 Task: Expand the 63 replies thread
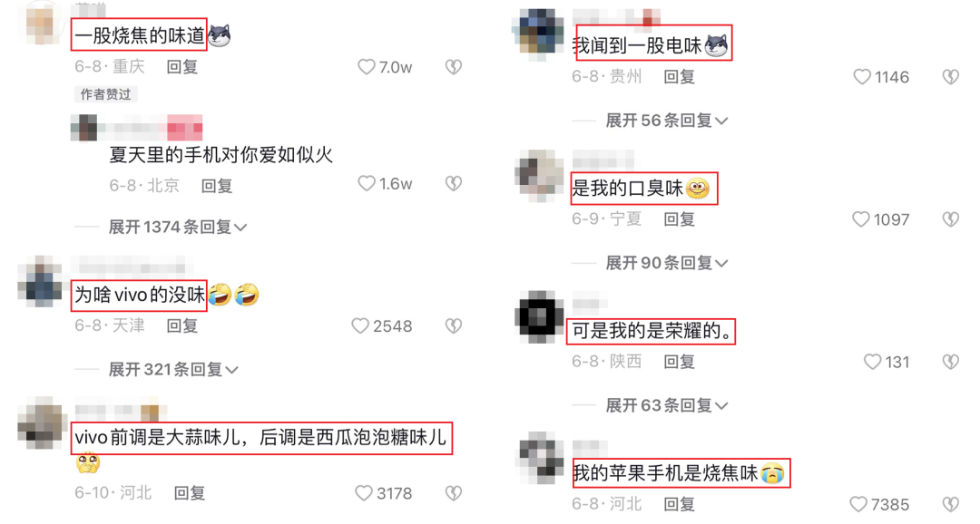(666, 405)
